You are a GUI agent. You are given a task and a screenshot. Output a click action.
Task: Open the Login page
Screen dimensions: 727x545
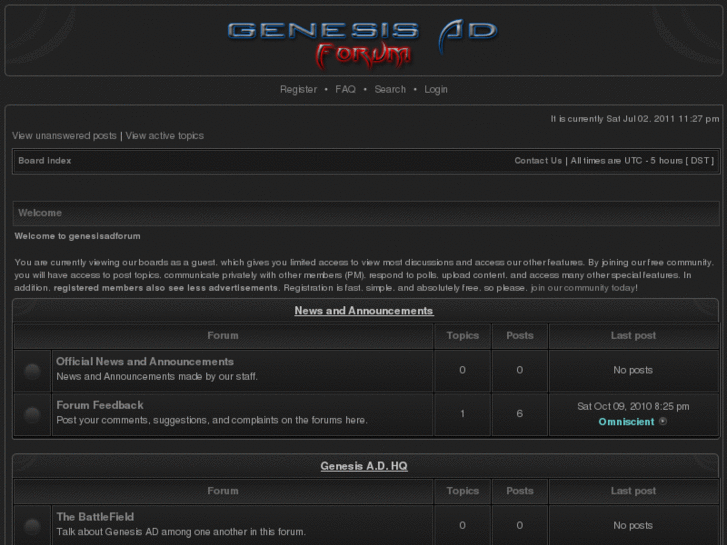pos(436,89)
